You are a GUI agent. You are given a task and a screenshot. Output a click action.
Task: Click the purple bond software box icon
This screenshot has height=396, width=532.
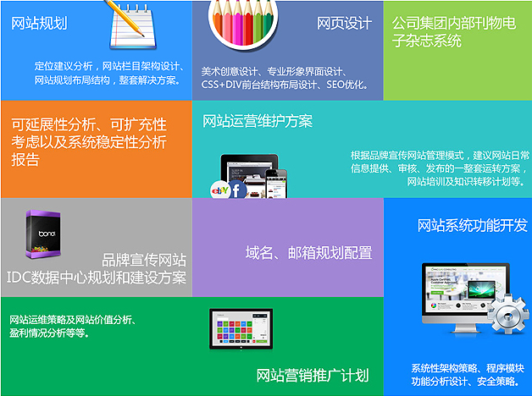[x=43, y=234]
